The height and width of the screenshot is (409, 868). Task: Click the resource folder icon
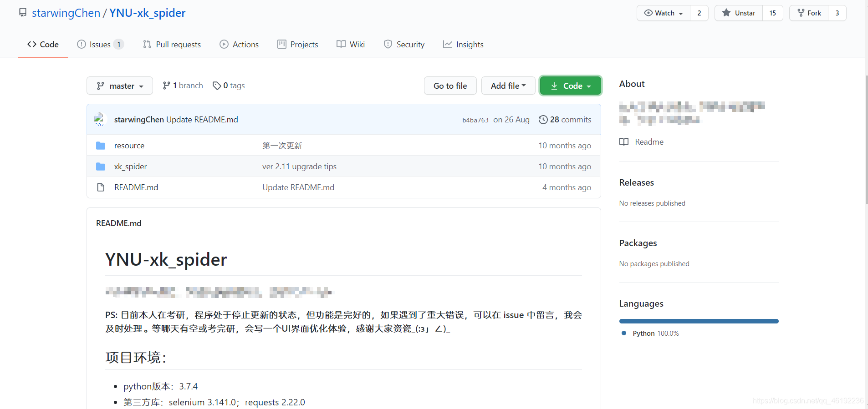[101, 146]
